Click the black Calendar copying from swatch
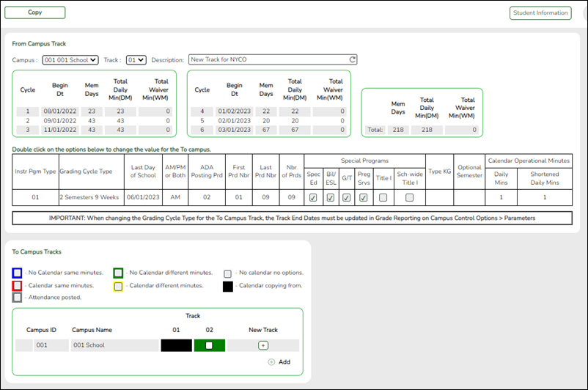The image size is (588, 390). pos(228,285)
